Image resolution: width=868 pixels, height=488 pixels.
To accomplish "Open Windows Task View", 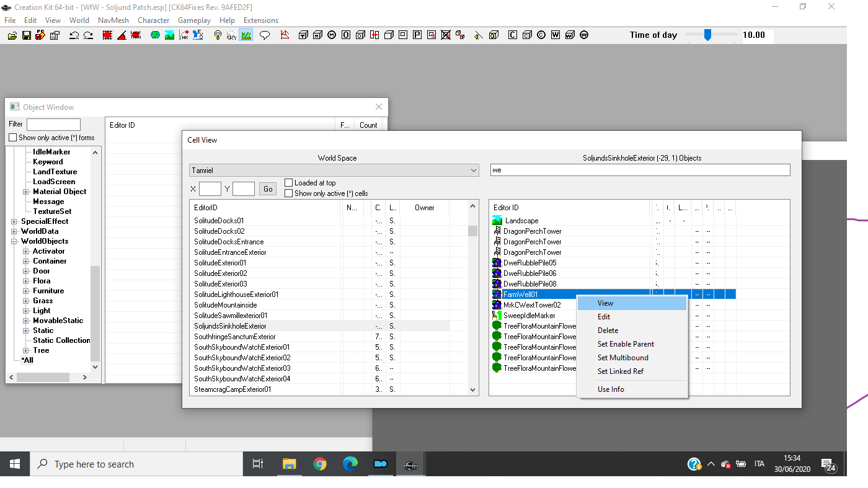I will pos(258,464).
